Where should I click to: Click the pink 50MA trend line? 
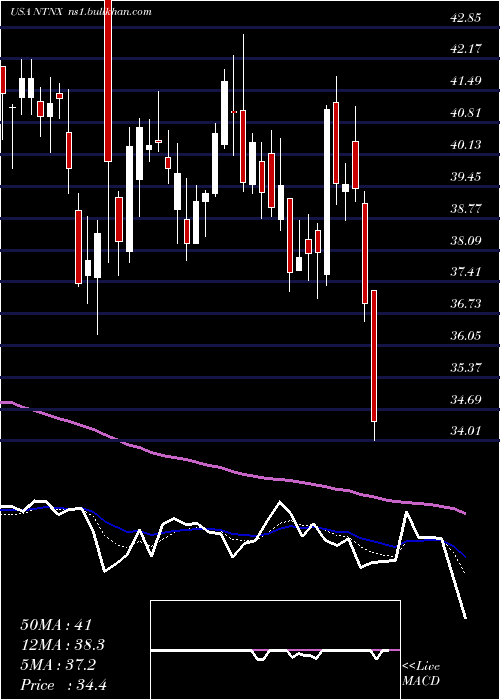(232, 471)
